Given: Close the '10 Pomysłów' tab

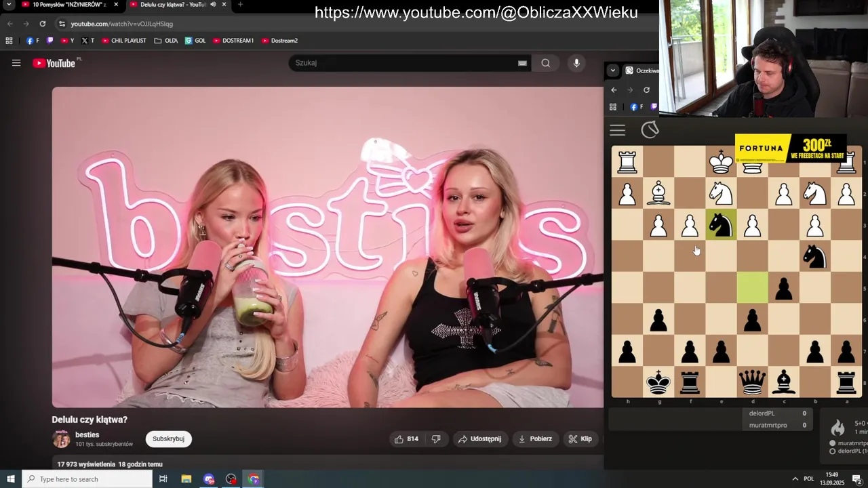Looking at the screenshot, I should pos(116,4).
